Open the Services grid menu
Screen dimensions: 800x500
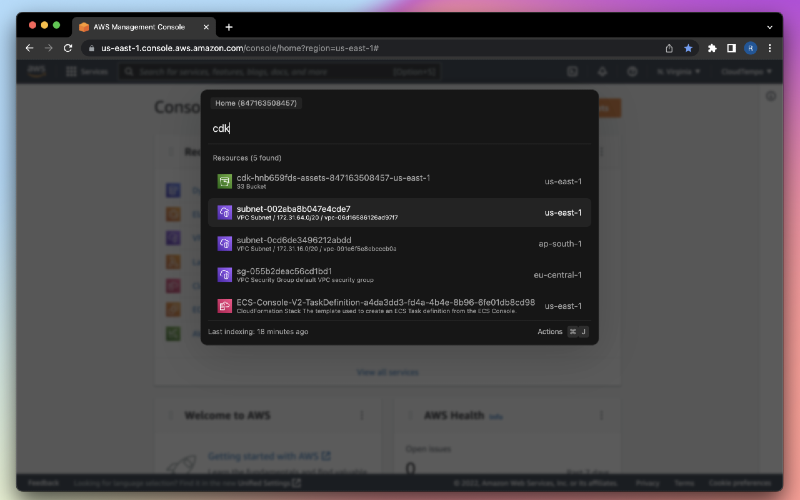[87, 71]
